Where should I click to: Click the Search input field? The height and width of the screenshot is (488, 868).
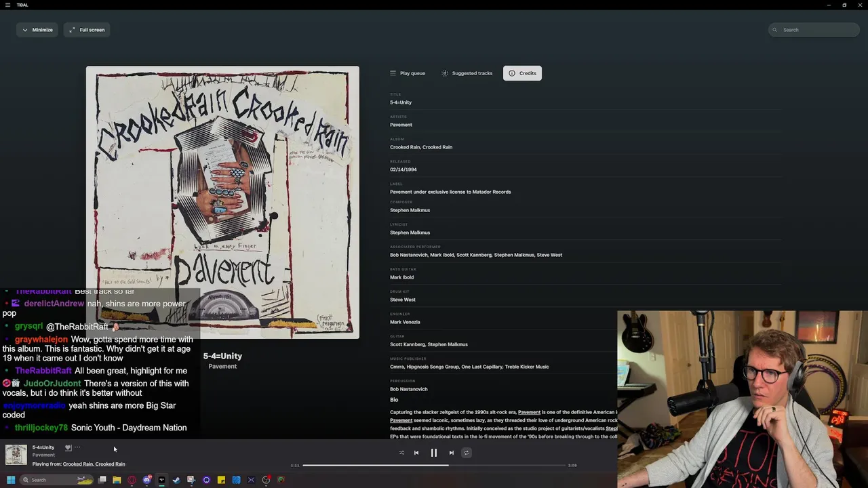pyautogui.click(x=814, y=30)
